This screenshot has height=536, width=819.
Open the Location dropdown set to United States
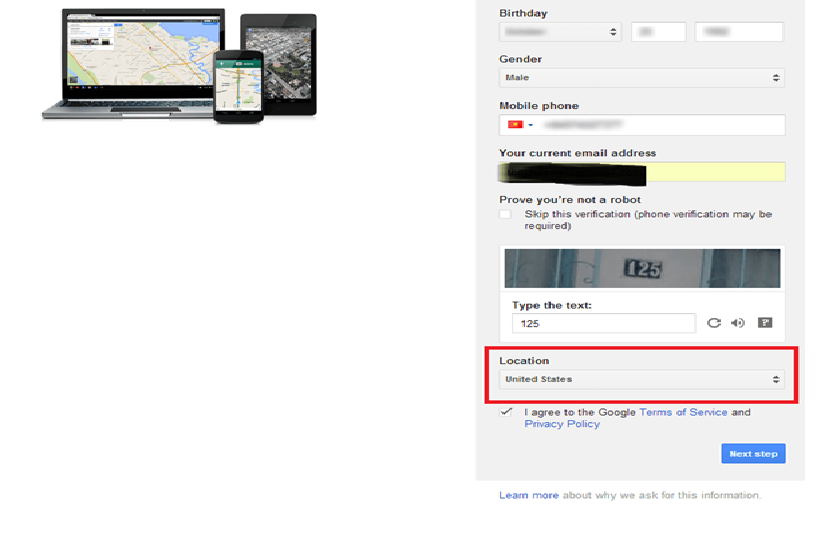coord(641,380)
